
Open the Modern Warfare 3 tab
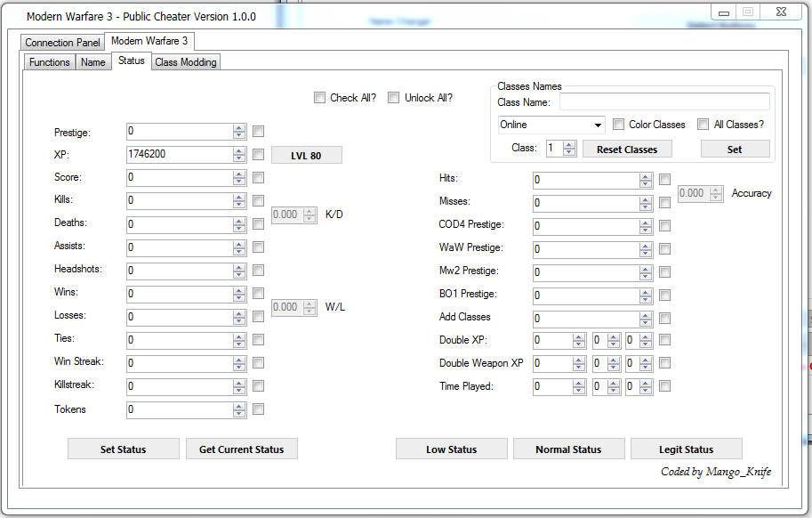(x=149, y=41)
